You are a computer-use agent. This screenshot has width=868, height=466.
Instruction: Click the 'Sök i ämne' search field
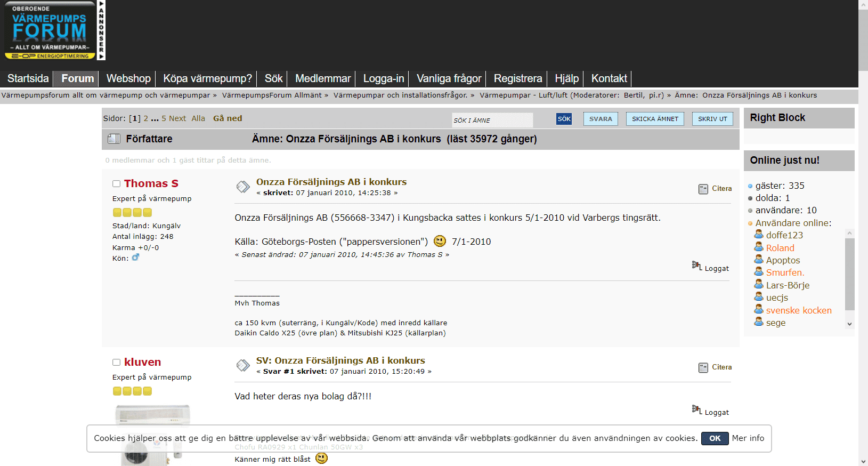492,120
